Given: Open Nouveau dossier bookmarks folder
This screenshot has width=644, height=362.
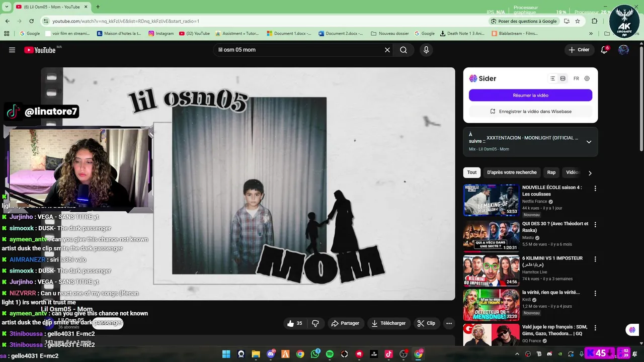Looking at the screenshot, I should (390, 34).
